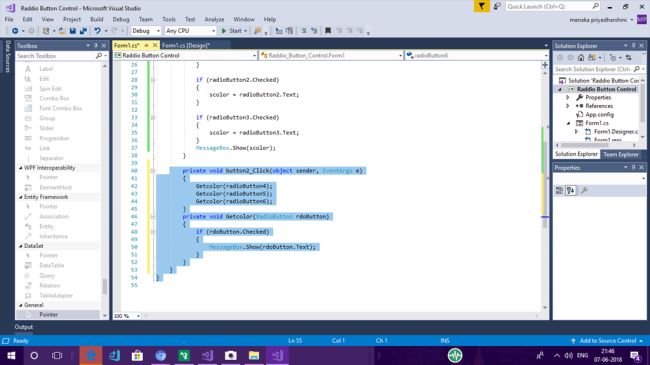Expand the References node in Solution Explorer
This screenshot has height=365, width=650.
point(568,106)
